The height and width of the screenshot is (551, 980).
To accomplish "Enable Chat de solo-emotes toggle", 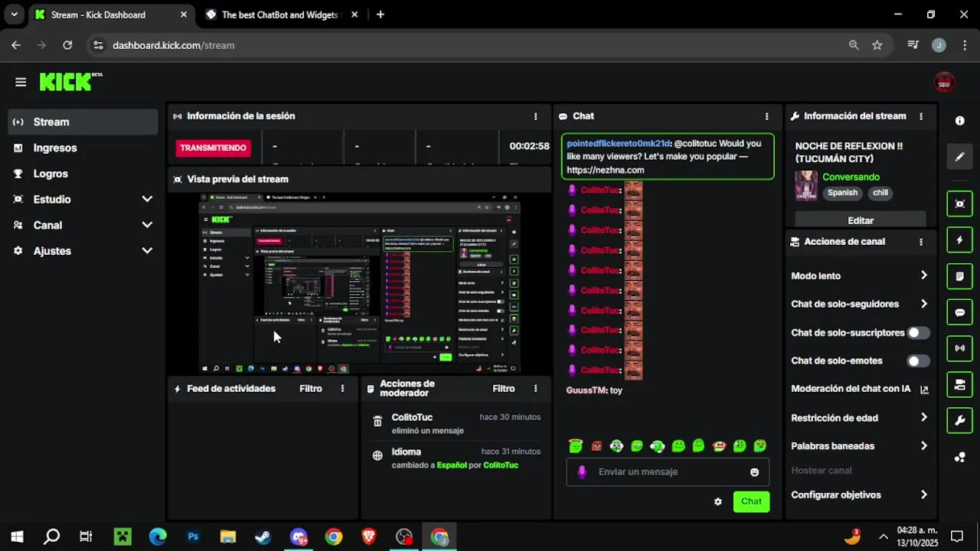I will 918,360.
